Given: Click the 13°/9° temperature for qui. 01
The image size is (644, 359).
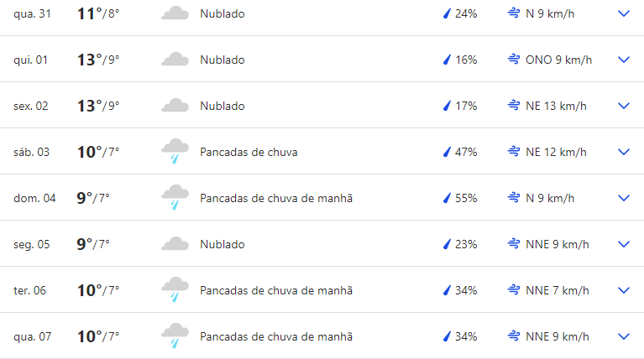Looking at the screenshot, I should pyautogui.click(x=98, y=60).
